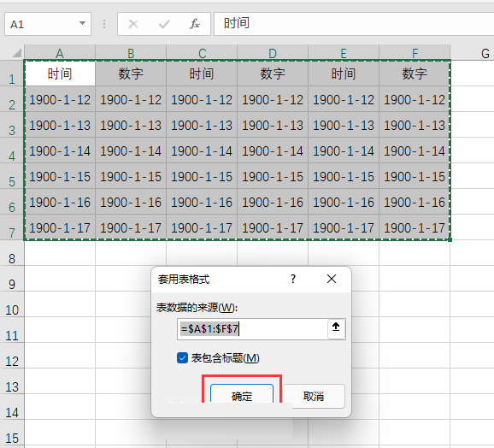494x448 pixels.
Task: Select column E header
Action: 344,53
